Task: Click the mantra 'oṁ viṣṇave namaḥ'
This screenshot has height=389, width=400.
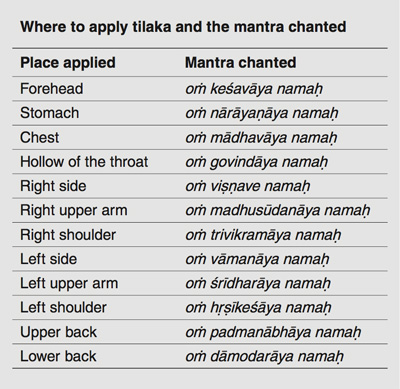Action: 248,186
